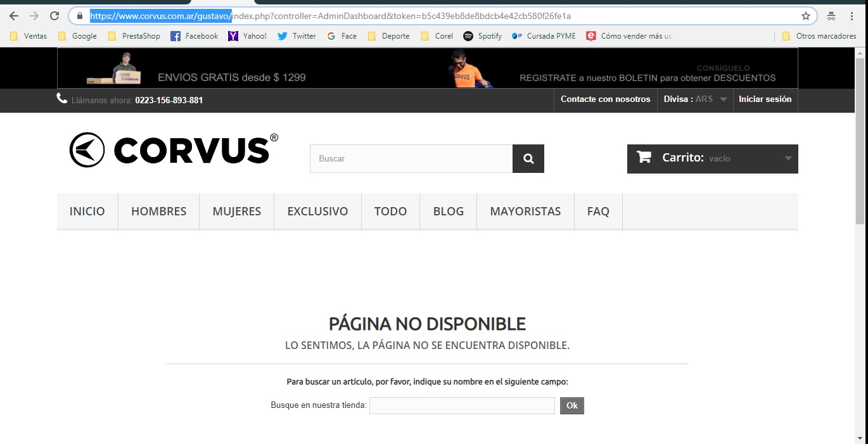The height and width of the screenshot is (444, 868).
Task: Open the Otros marcadores folder
Action: tap(819, 36)
